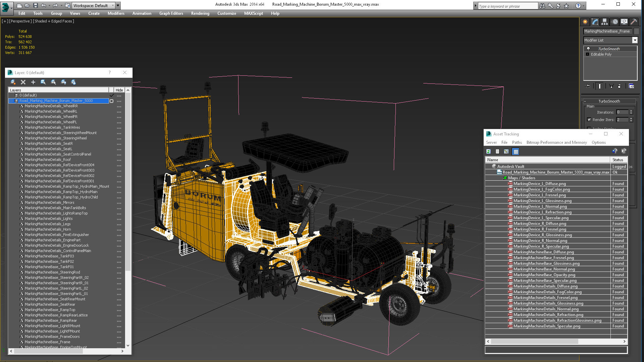
Task: Toggle hide for MarkingMachineDetails_Mirrors row
Action: 119,203
